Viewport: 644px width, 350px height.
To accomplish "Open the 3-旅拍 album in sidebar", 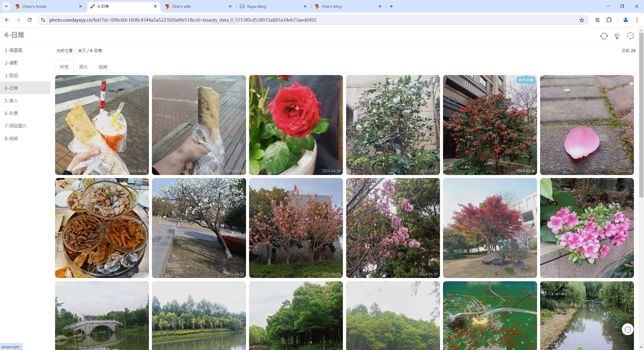I will [25, 76].
